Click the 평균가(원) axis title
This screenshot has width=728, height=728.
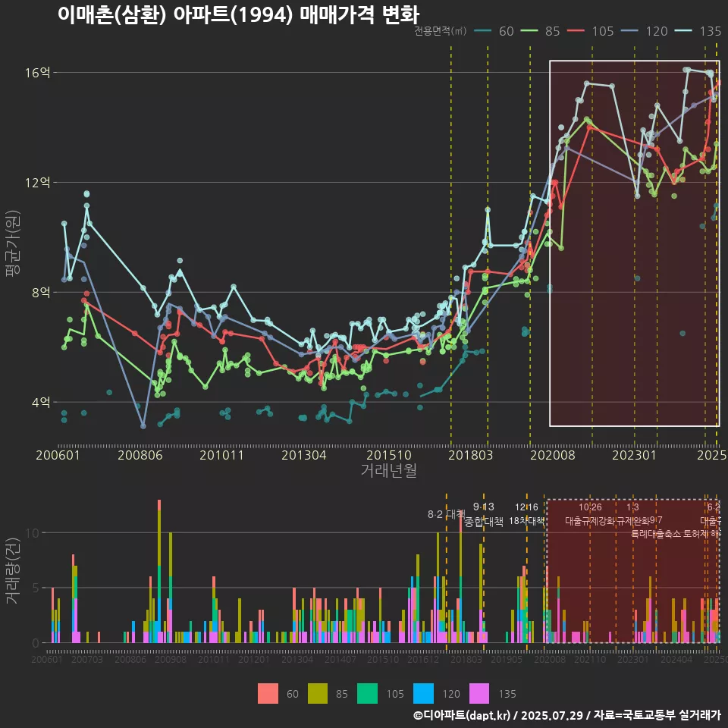click(x=13, y=243)
